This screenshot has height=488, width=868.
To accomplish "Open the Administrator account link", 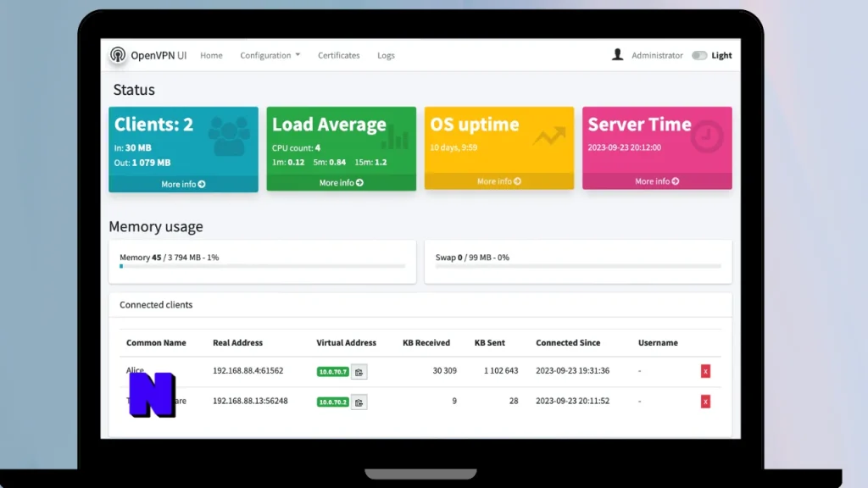I will click(x=657, y=55).
